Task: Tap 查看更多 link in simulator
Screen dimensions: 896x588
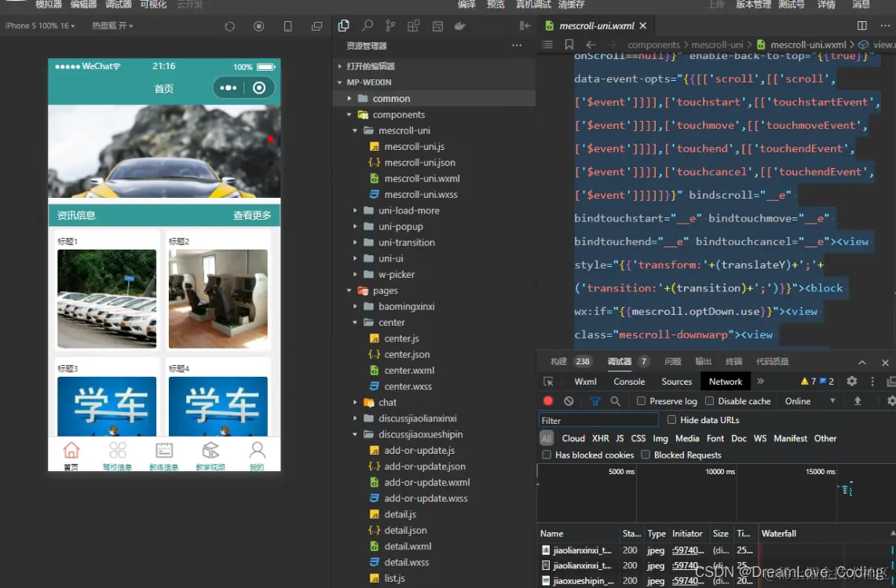Action: tap(252, 215)
